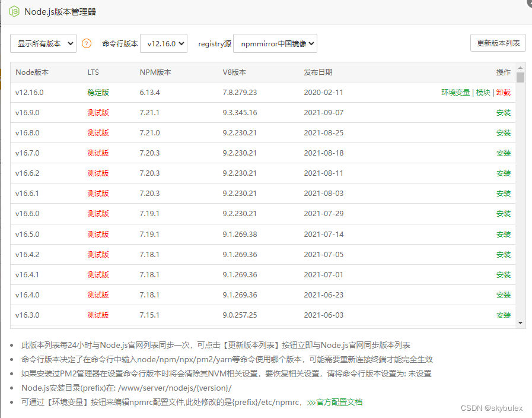
Task: Click release date 2021-06-23 cell
Action: pyautogui.click(x=324, y=295)
